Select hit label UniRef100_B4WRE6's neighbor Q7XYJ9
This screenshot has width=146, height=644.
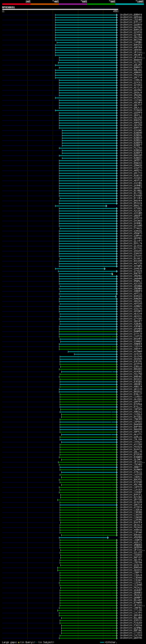131,334
